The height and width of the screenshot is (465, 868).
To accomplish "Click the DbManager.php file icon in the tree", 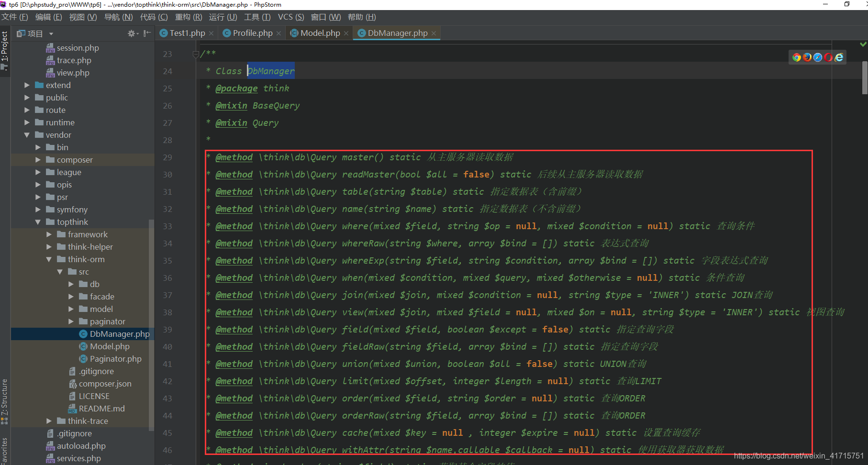I will coord(82,334).
